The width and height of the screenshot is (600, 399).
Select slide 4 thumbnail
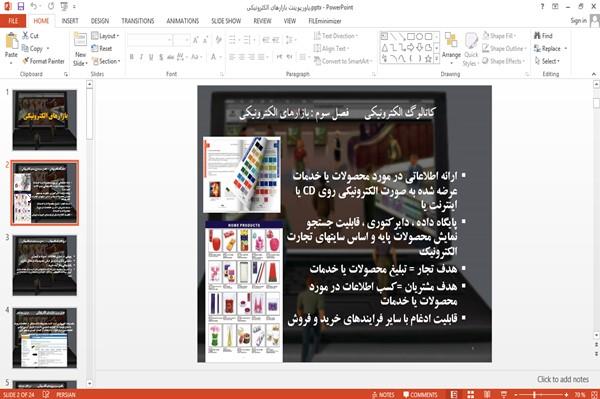pyautogui.click(x=44, y=338)
